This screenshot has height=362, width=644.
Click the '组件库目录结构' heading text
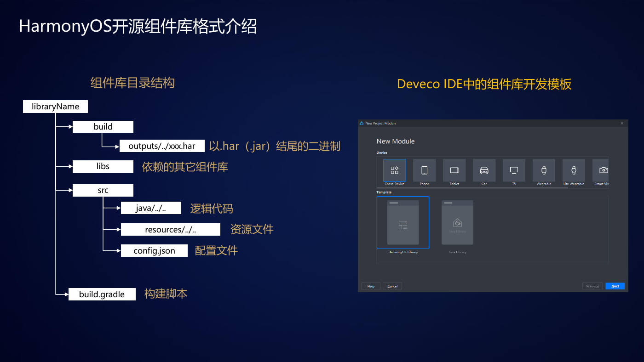click(132, 83)
